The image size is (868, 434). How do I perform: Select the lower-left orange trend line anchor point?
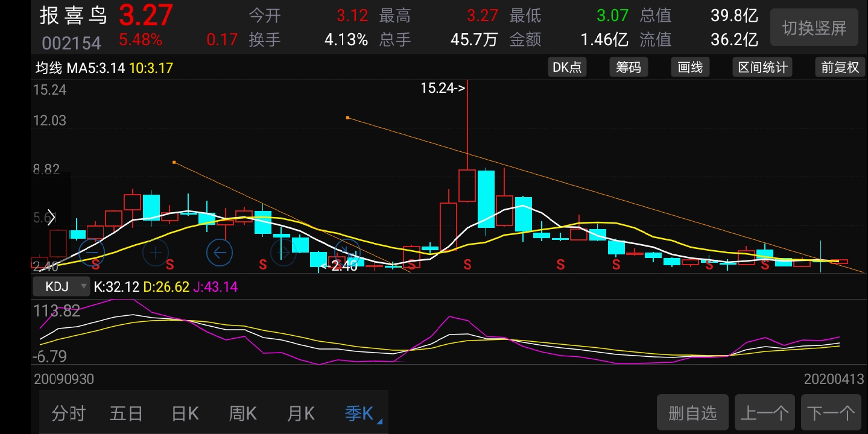coord(174,162)
